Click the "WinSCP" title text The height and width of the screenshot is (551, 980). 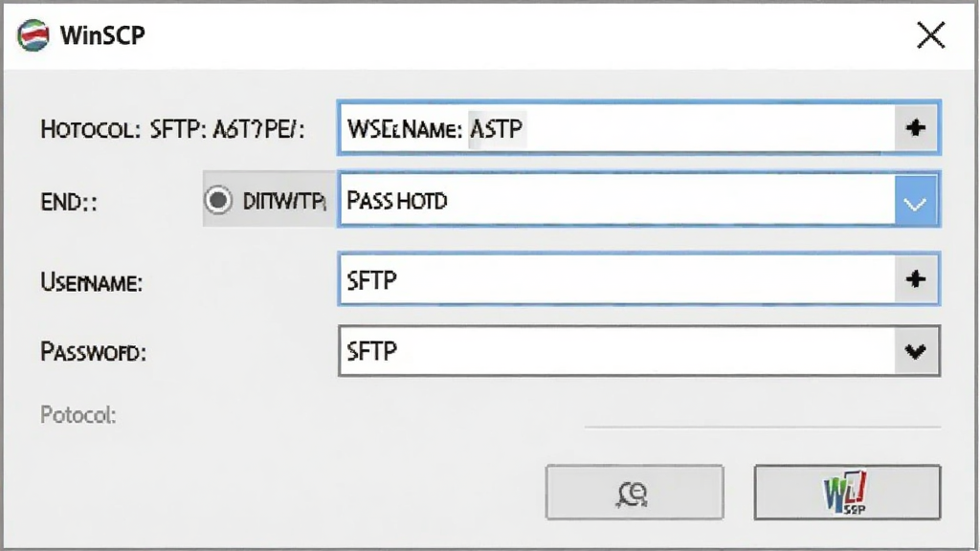point(102,35)
